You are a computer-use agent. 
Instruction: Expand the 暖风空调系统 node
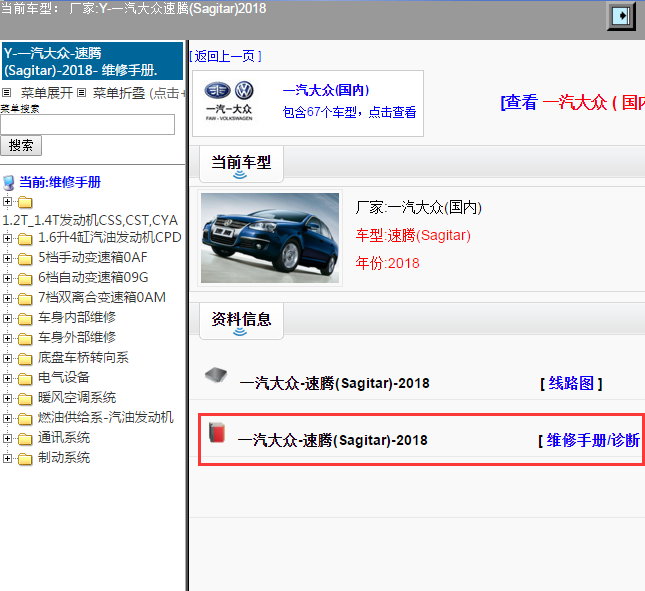click(7, 399)
